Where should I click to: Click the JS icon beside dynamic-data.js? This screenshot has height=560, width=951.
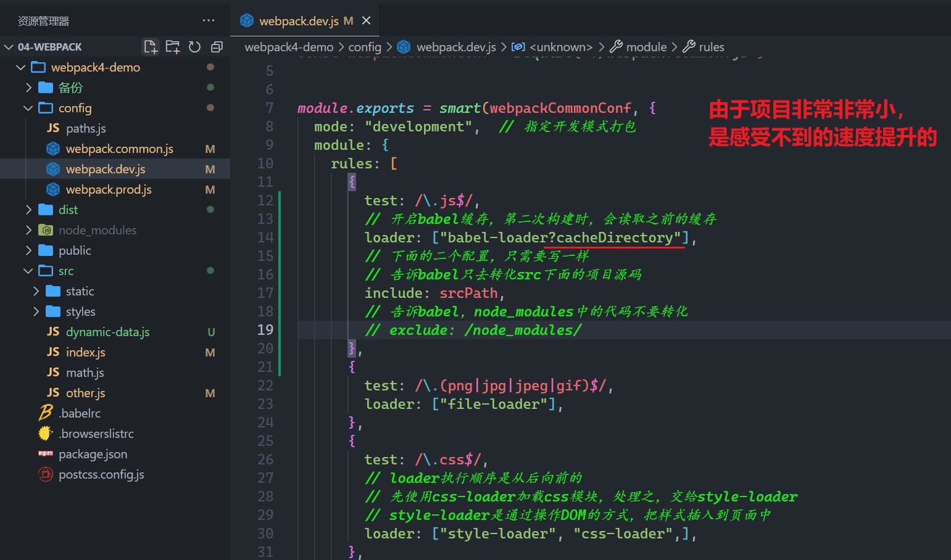pos(53,332)
